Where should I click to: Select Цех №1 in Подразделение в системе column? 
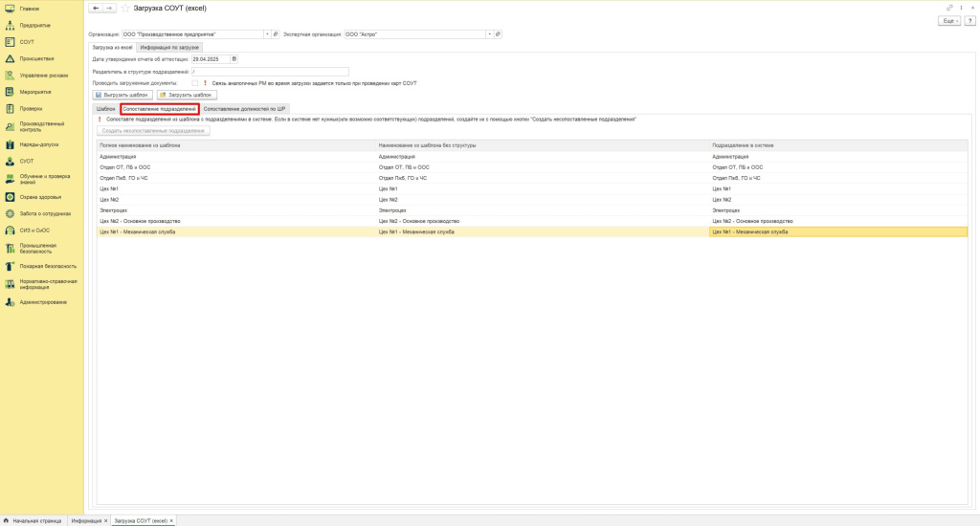point(838,188)
